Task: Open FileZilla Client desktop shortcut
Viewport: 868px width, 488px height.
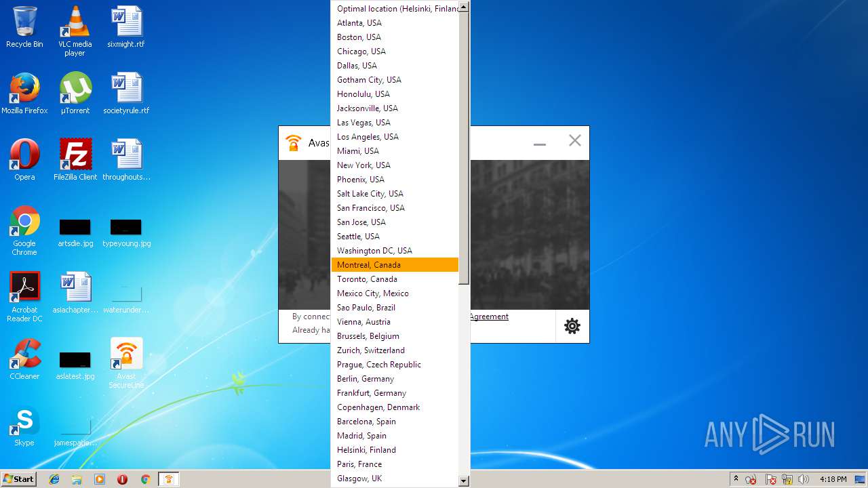Action: (x=75, y=160)
